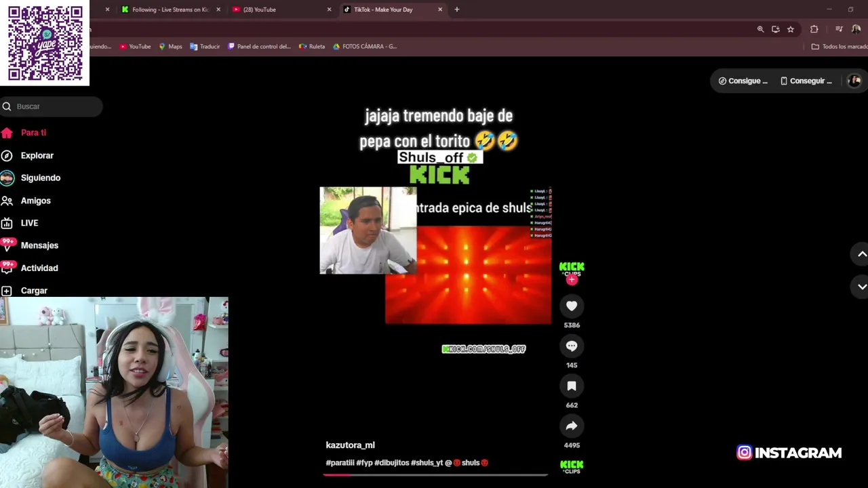Click the browser zoom magnifier icon
The image size is (868, 488).
(760, 29)
